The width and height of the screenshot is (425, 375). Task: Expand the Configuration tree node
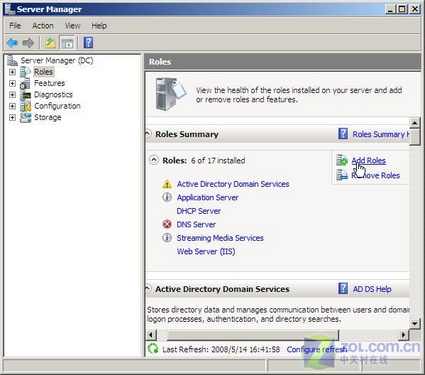tap(12, 106)
